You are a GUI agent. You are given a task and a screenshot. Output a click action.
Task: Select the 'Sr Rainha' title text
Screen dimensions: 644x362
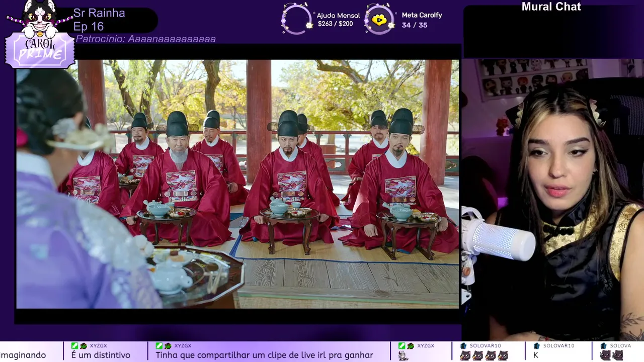[x=99, y=13]
